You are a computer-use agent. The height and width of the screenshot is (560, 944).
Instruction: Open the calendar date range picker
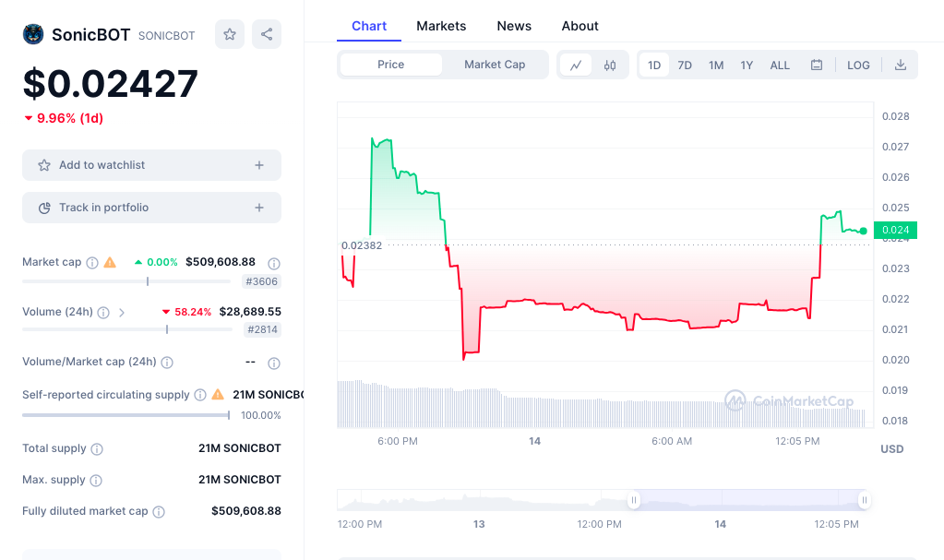click(817, 65)
